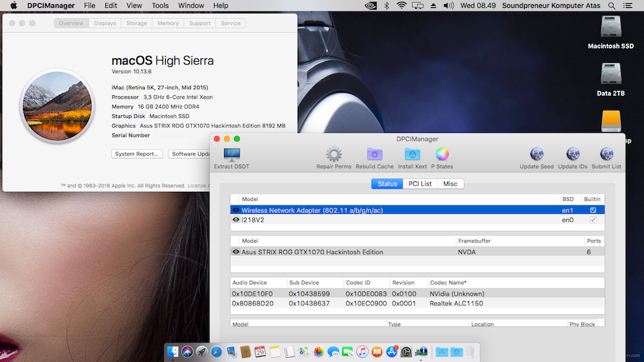Click eye icon on Asus STRIX GTX1070 row
Image resolution: width=644 pixels, height=362 pixels.
pos(235,251)
